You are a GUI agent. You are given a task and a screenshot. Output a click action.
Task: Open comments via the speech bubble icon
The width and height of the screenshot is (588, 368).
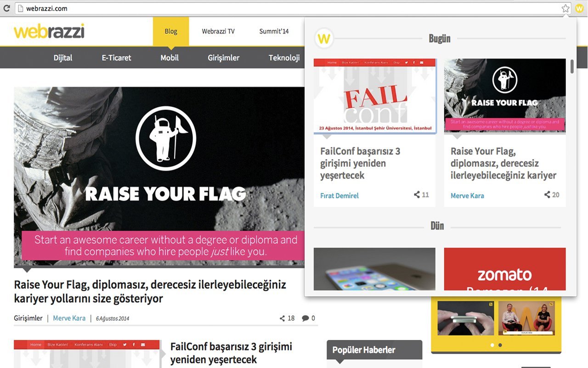pyautogui.click(x=305, y=318)
